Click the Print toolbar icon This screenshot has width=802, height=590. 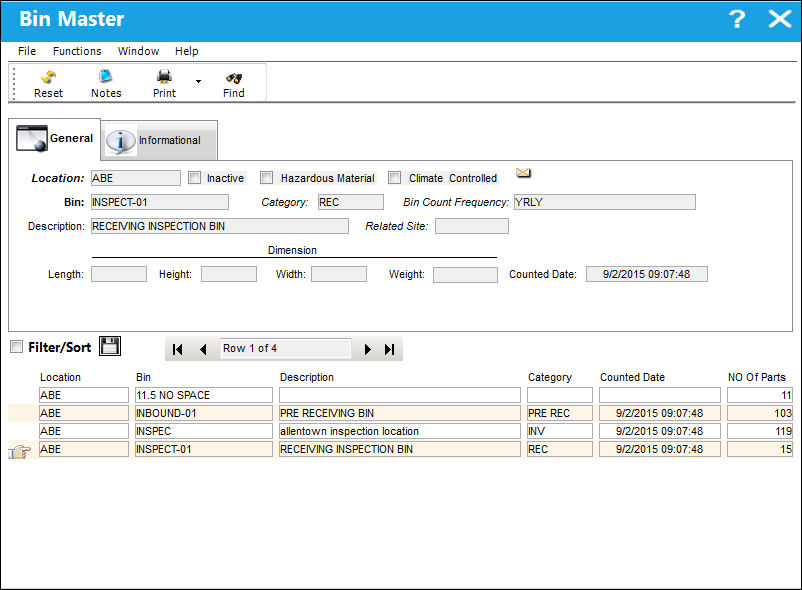(x=164, y=84)
